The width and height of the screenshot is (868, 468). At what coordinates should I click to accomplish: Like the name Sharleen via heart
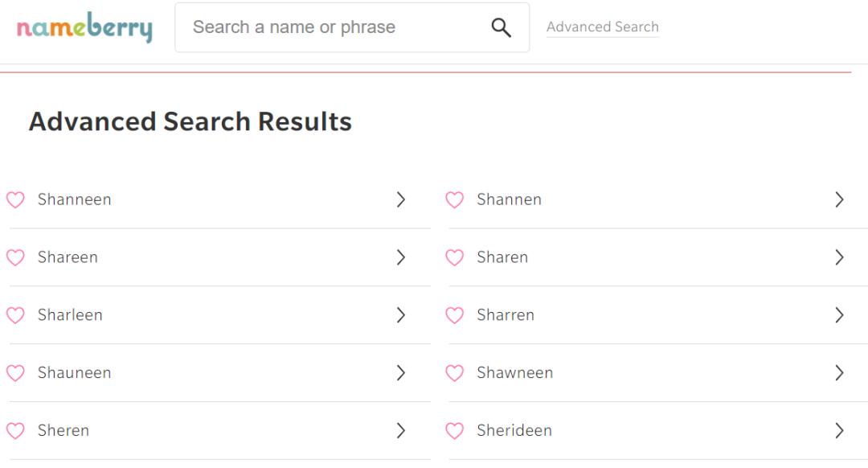[x=15, y=316]
